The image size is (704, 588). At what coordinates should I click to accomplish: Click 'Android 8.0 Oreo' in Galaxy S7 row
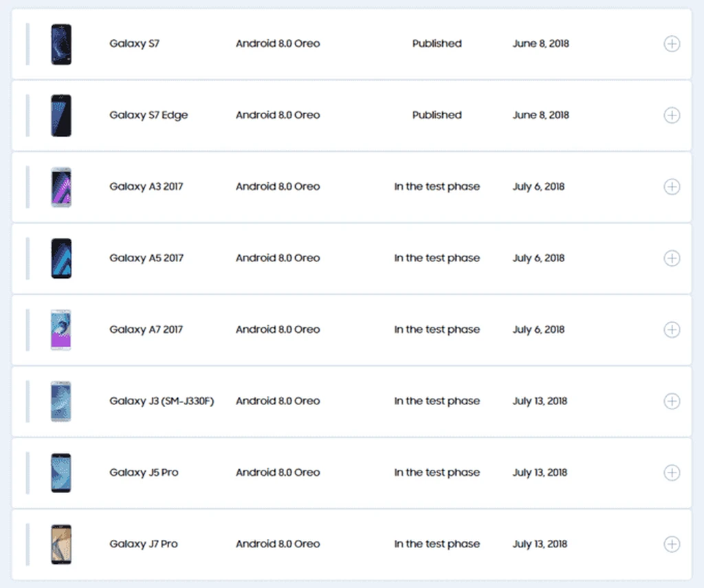tap(278, 43)
